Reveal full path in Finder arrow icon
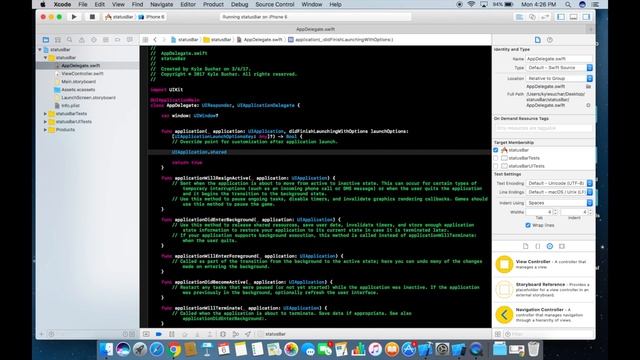Viewport: 640px width, 360px height. [588, 105]
